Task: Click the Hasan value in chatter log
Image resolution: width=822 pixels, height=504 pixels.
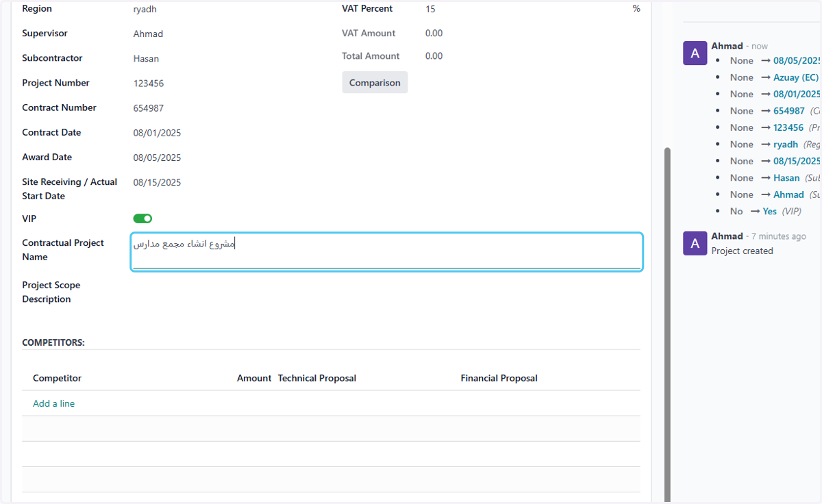Action: point(786,178)
